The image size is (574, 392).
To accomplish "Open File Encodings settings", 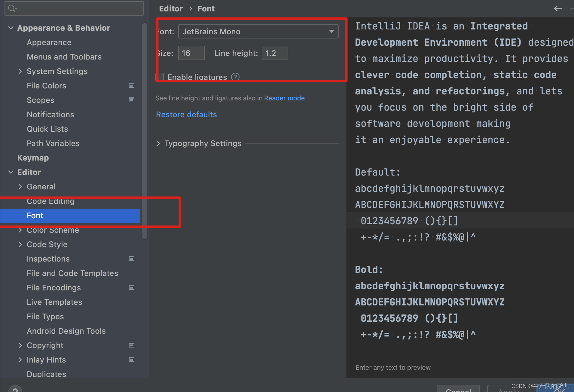I will (53, 288).
